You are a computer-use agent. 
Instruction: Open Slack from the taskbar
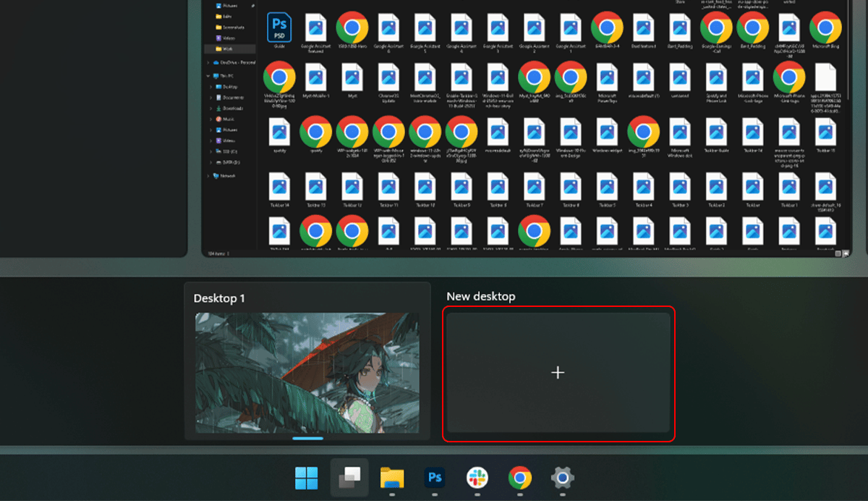click(477, 478)
